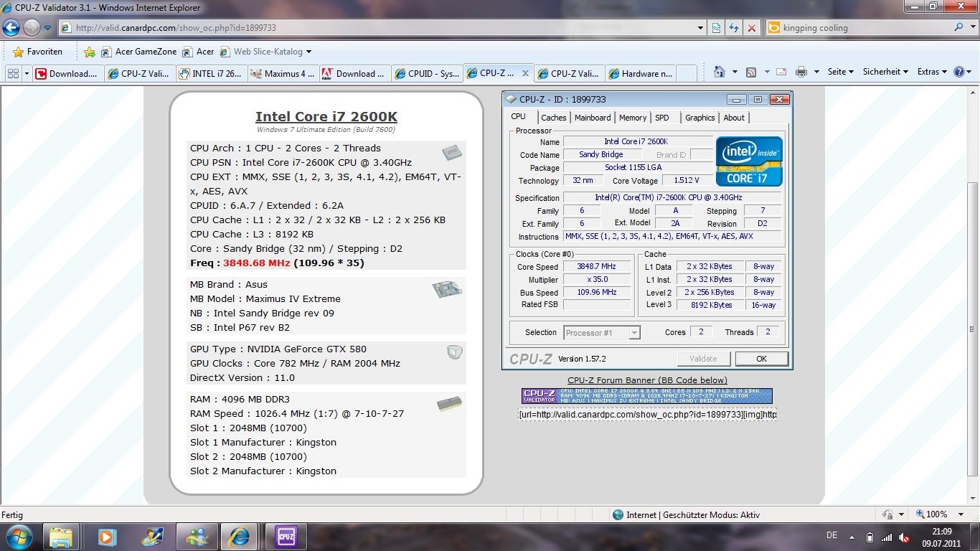Open the CPU-Z taskbar icon
Image resolution: width=980 pixels, height=551 pixels.
(286, 537)
